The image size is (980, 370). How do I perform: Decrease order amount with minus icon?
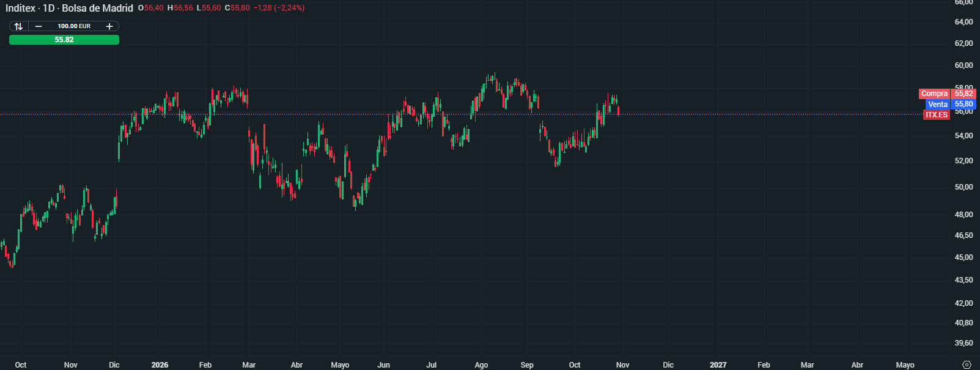[39, 26]
